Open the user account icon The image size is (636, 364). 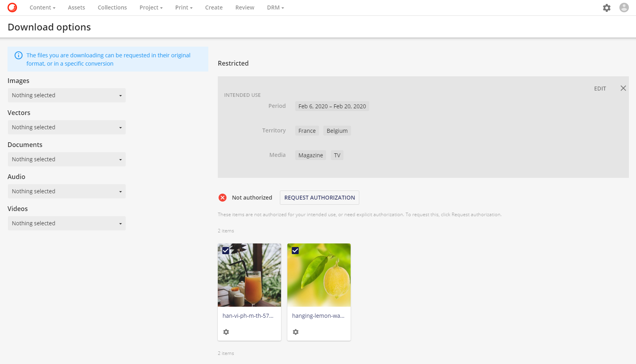[x=624, y=8]
